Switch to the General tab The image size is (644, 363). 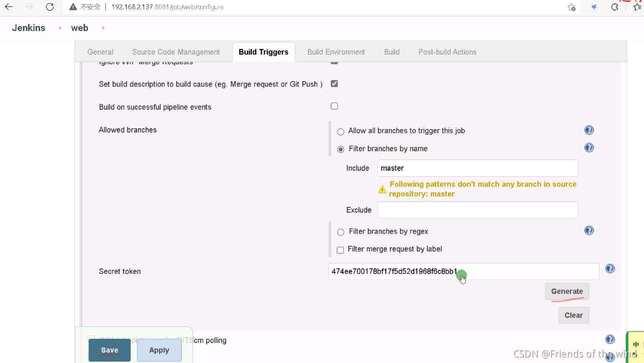[101, 52]
